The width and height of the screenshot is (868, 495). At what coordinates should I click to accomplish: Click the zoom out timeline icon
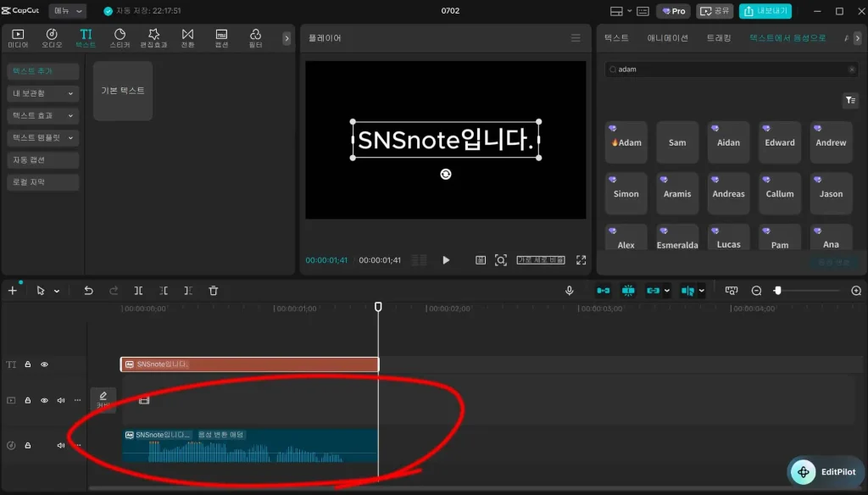(756, 291)
